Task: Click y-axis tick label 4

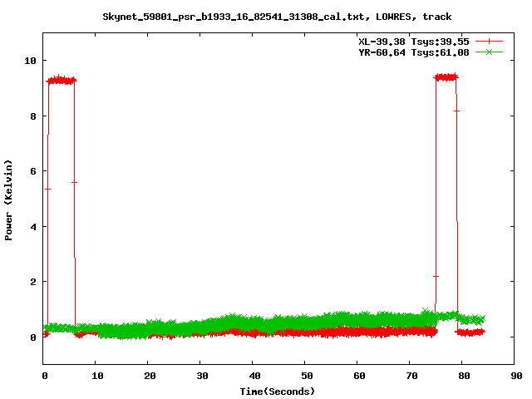Action: point(33,227)
